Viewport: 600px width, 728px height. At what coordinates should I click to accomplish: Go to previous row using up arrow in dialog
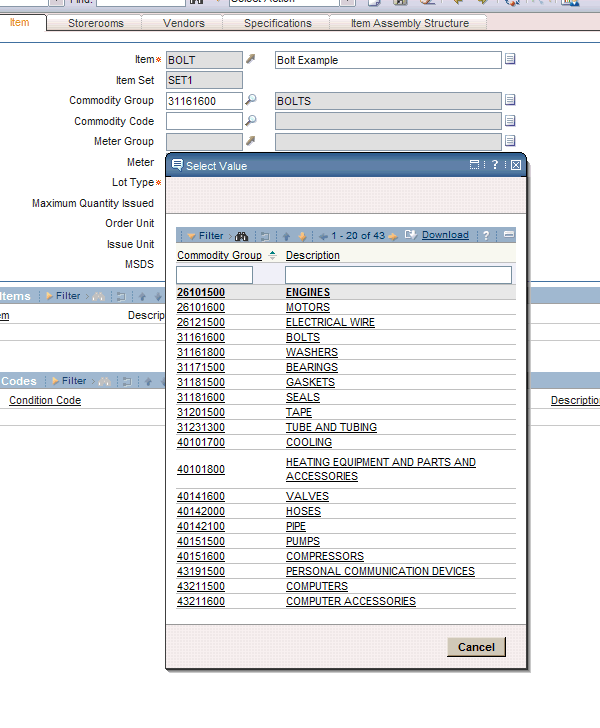point(287,236)
